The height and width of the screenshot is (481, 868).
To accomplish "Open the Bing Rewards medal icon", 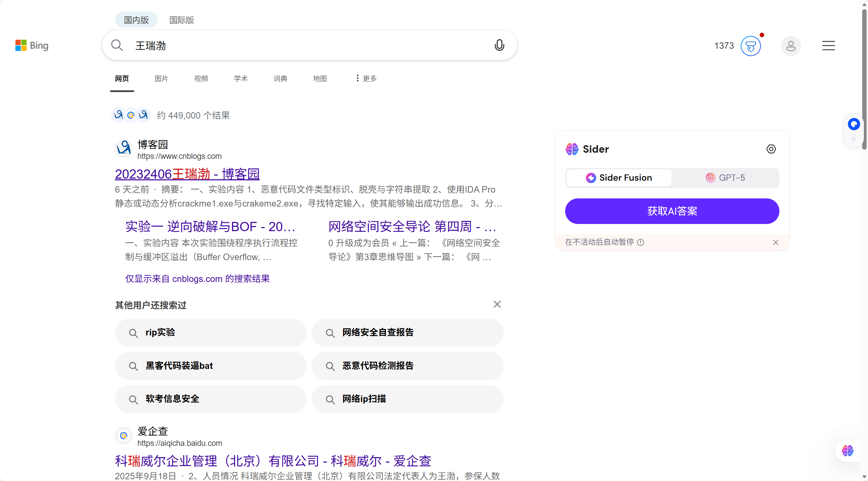I will [x=750, y=46].
